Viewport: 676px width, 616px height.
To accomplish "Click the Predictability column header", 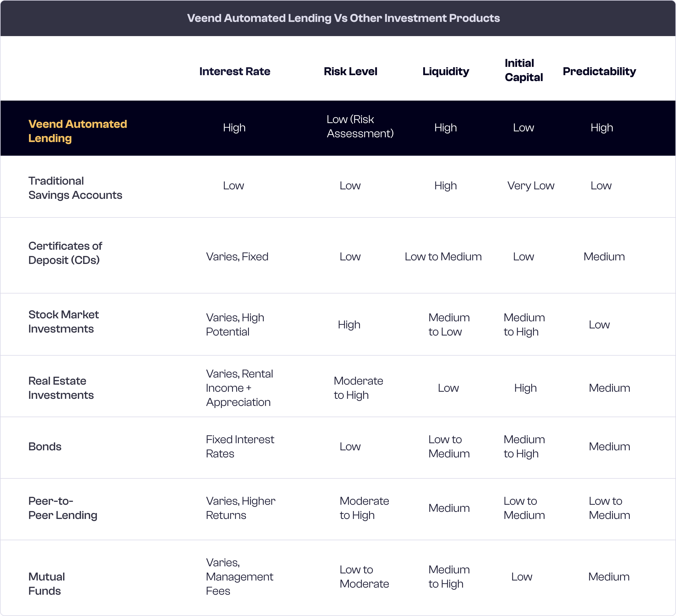I will (x=599, y=71).
